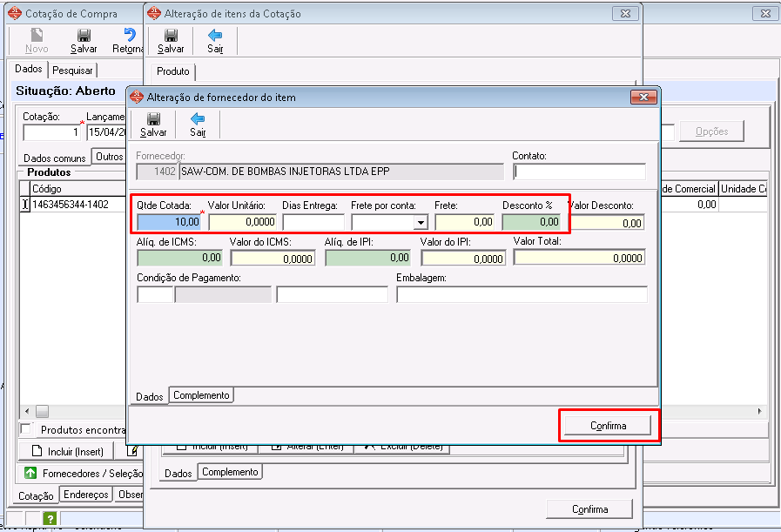781x532 pixels.
Task: Click the Fornecedor code field showing 1402
Action: point(157,172)
